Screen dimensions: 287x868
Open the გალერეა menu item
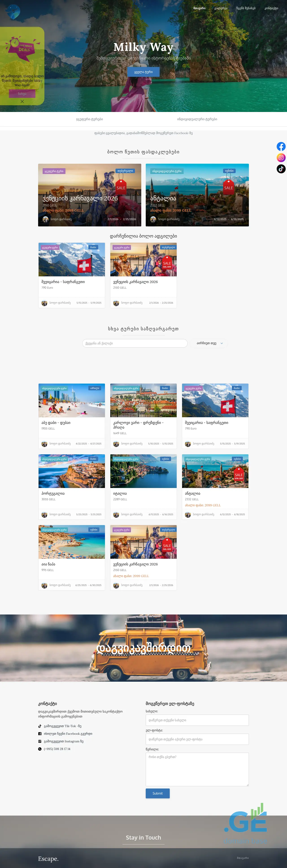(x=221, y=8)
